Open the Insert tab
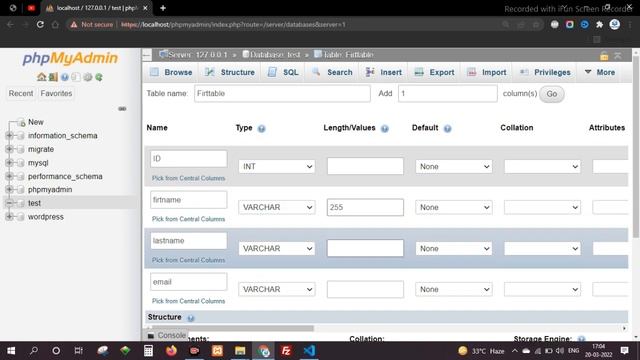Screen dimensions: 640x360 tap(384, 72)
